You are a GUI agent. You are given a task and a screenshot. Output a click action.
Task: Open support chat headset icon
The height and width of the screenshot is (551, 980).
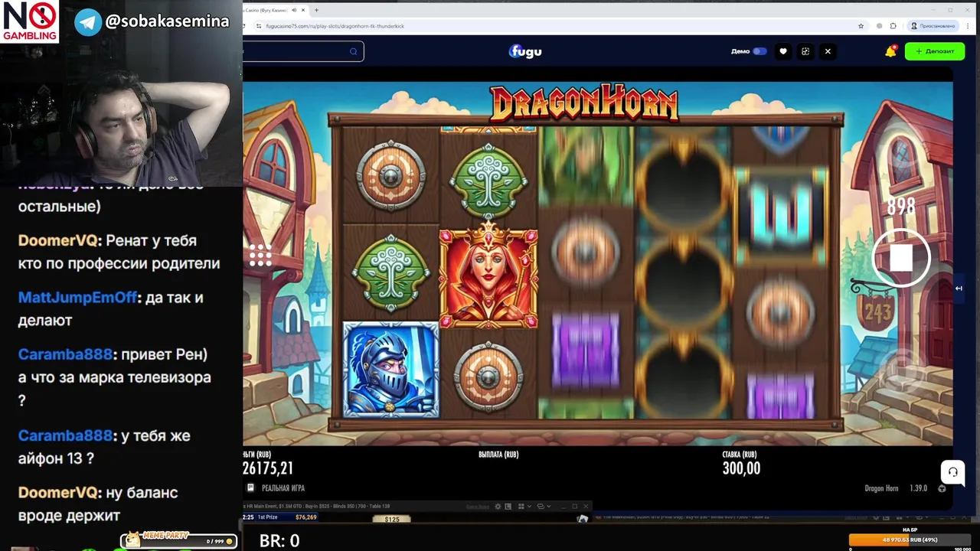(x=952, y=471)
